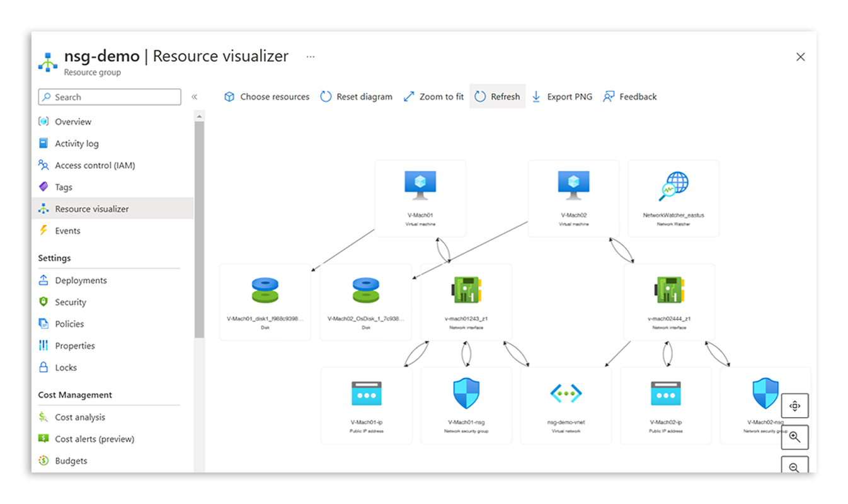Screen dimensions: 848x504
Task: Click the Reset diagram button
Action: (x=356, y=96)
